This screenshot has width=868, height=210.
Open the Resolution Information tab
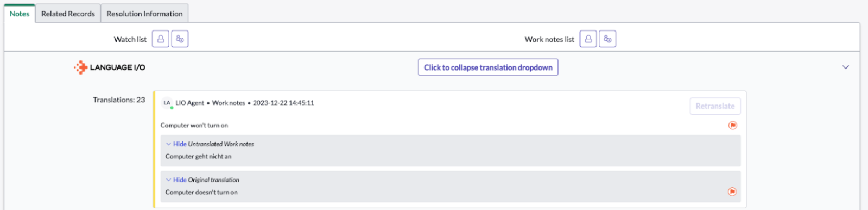(x=144, y=14)
